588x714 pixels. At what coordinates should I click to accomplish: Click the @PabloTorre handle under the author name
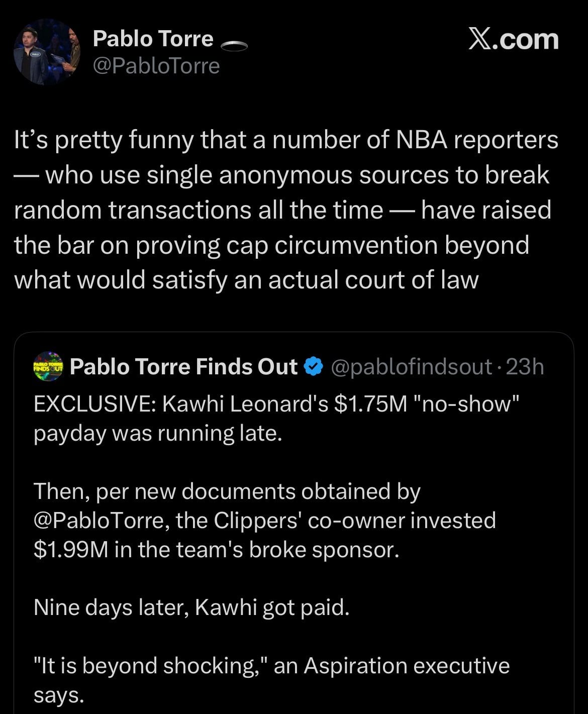click(156, 66)
